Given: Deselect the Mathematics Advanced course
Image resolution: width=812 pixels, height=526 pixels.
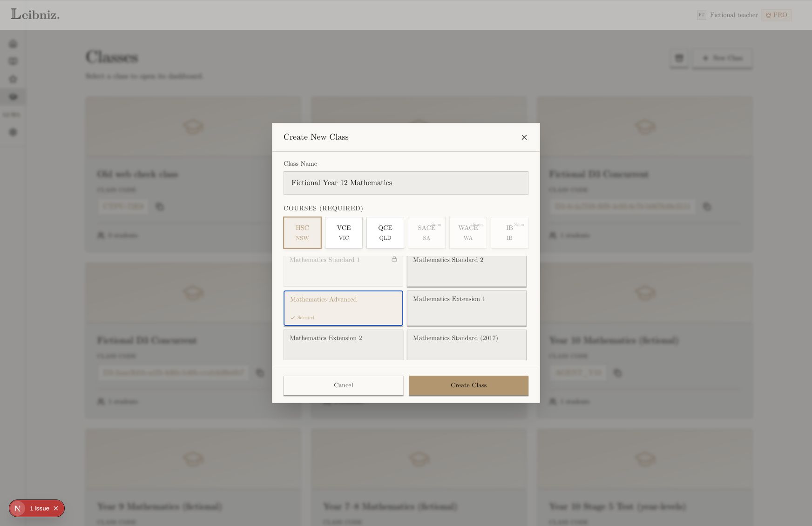Looking at the screenshot, I should [343, 308].
